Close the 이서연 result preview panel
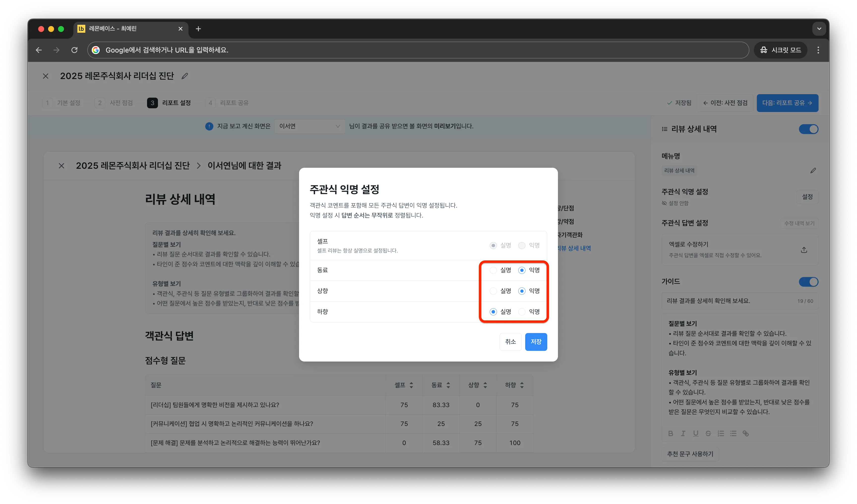The image size is (857, 504). click(61, 166)
